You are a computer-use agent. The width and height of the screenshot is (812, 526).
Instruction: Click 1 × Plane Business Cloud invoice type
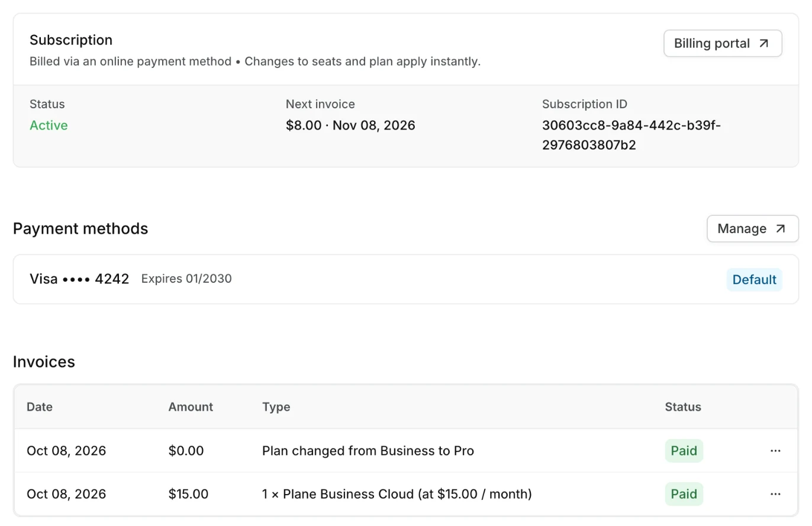397,494
